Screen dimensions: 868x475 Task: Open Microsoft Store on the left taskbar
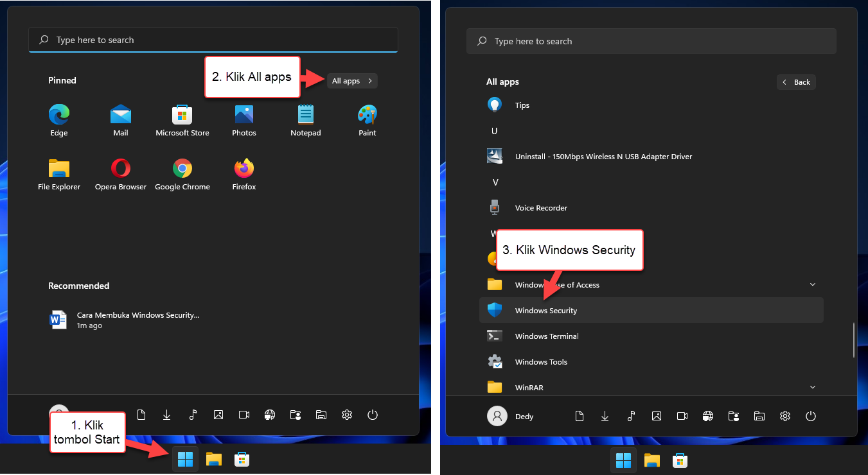(242, 460)
